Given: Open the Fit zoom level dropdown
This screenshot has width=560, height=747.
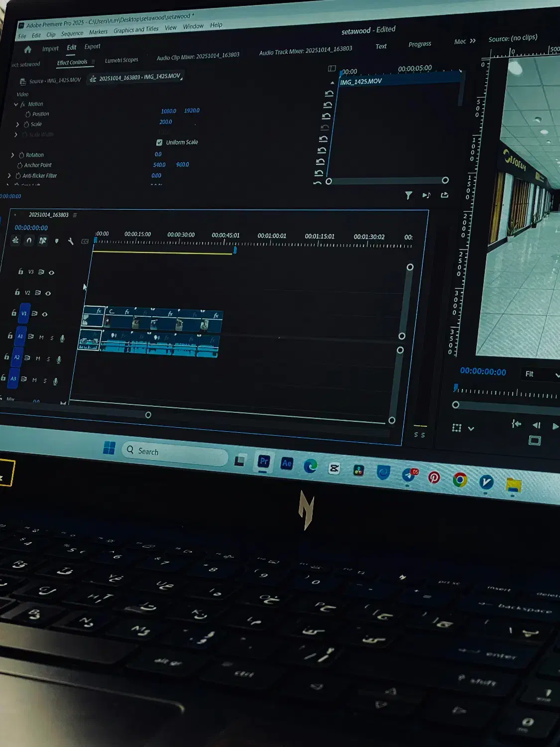Looking at the screenshot, I should pyautogui.click(x=539, y=374).
